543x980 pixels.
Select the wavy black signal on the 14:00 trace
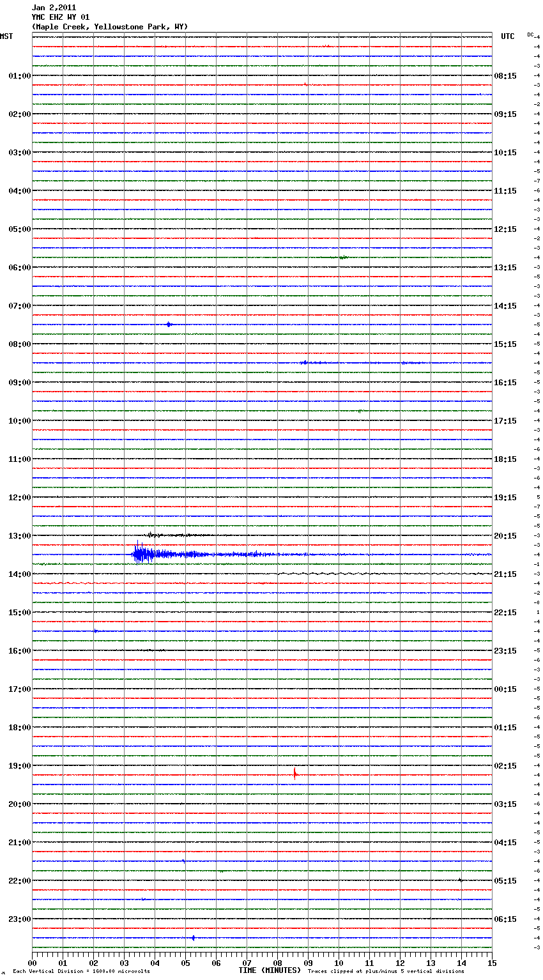click(383, 574)
